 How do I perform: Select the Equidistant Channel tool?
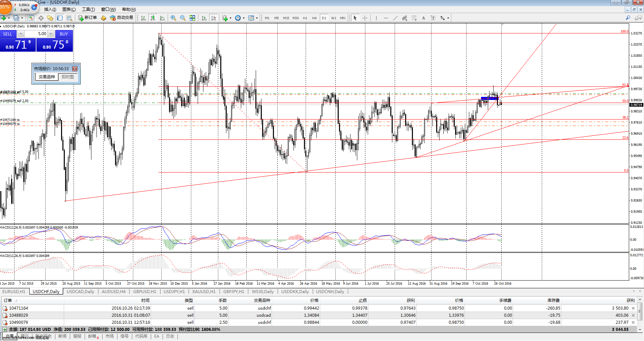(404, 18)
